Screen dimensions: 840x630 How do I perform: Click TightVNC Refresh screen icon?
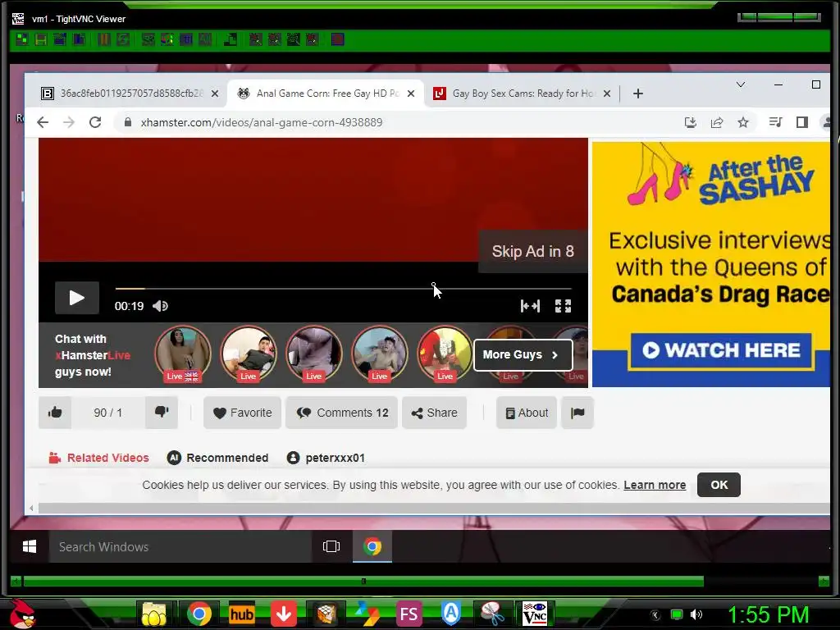point(123,39)
